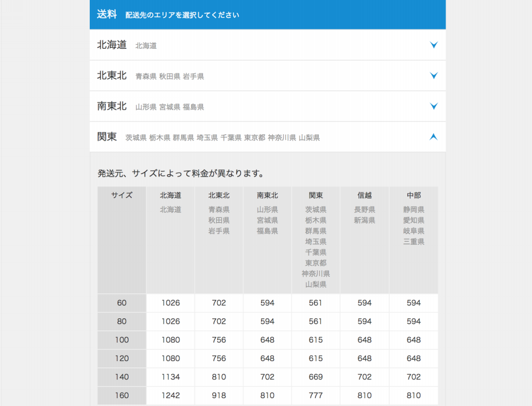
Task: Click 神奈川県 in the 関東 table column
Action: [x=316, y=273]
